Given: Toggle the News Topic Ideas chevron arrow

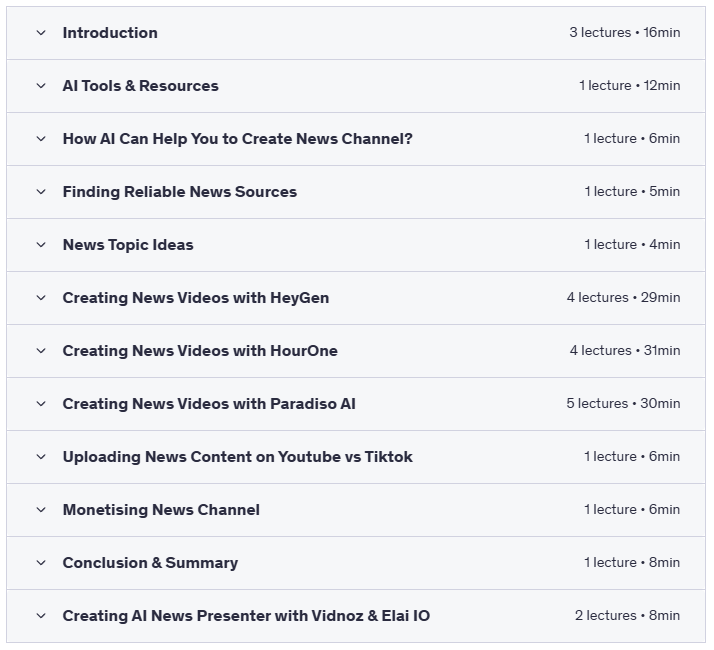Looking at the screenshot, I should (41, 245).
